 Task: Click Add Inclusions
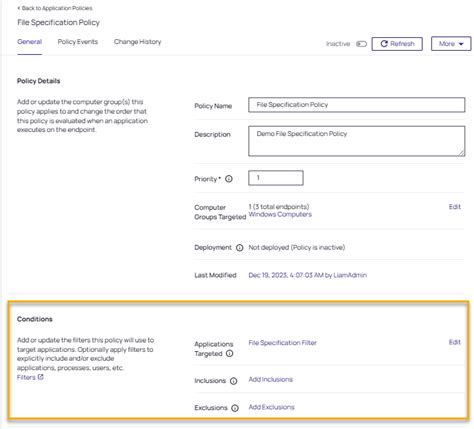click(271, 379)
